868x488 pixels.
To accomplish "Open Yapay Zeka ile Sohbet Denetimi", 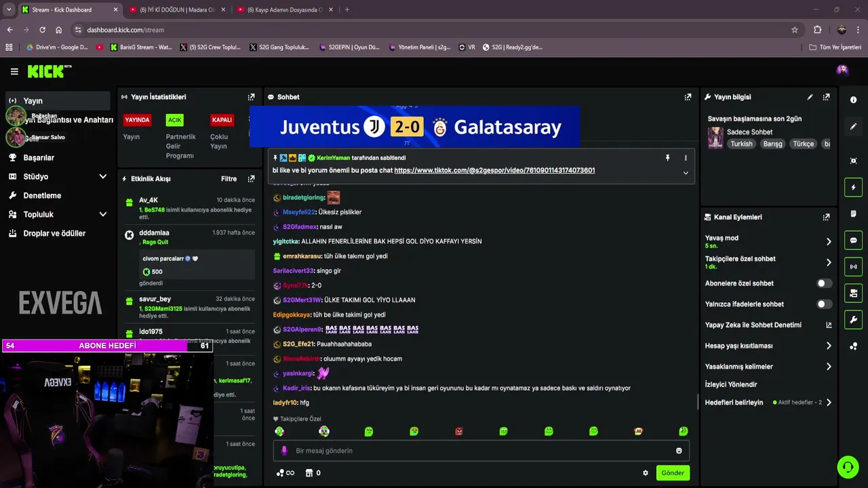I will point(768,325).
